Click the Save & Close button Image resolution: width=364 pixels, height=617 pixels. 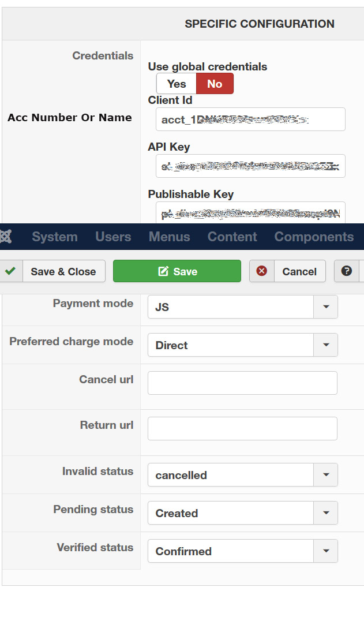[52, 271]
